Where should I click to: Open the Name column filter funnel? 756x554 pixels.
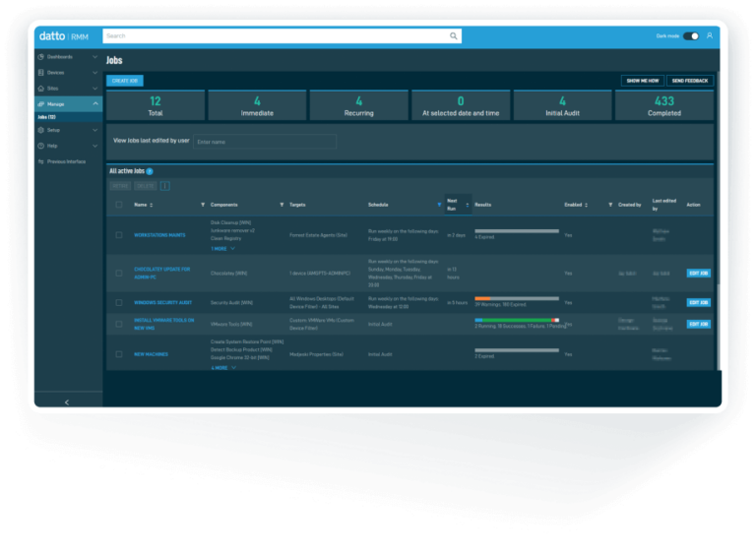[203, 205]
